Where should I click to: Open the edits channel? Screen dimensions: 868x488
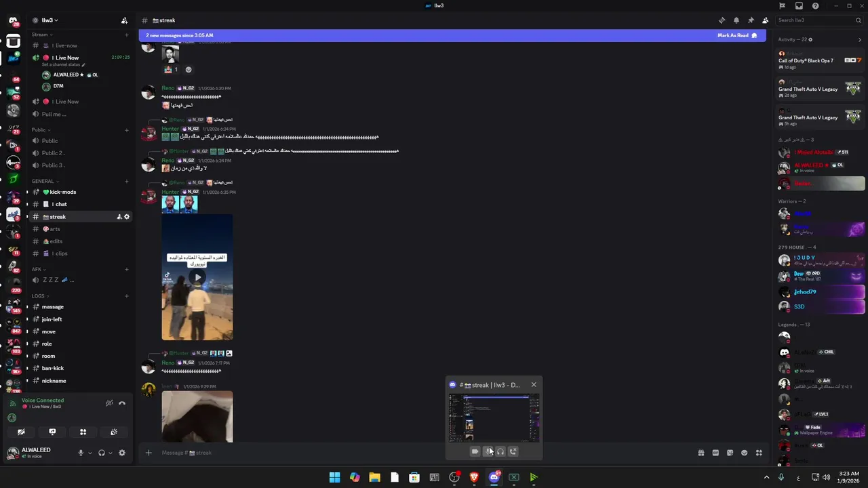point(80,241)
